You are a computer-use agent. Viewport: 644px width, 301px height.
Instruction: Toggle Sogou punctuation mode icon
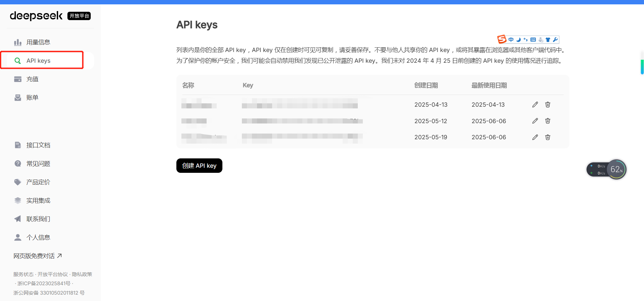(x=525, y=40)
